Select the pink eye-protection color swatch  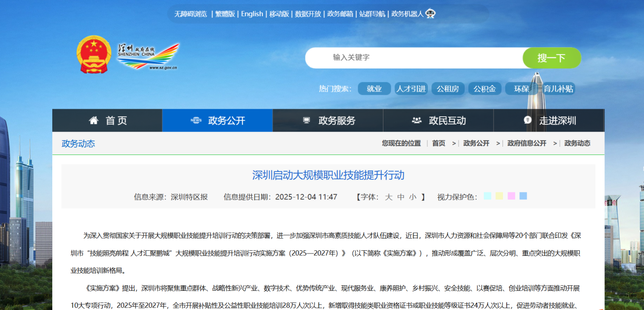coord(511,196)
